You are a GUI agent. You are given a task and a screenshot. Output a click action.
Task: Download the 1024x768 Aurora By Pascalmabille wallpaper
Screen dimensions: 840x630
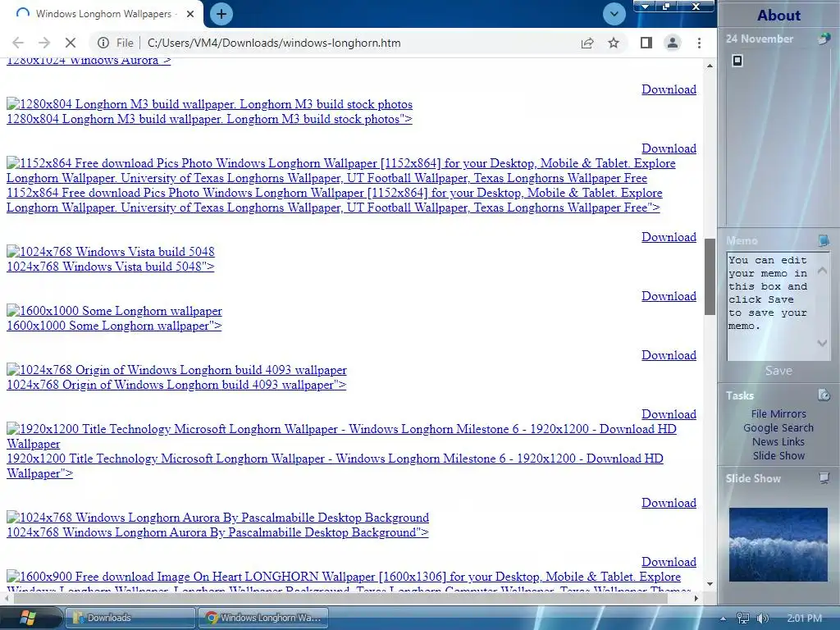[669, 503]
